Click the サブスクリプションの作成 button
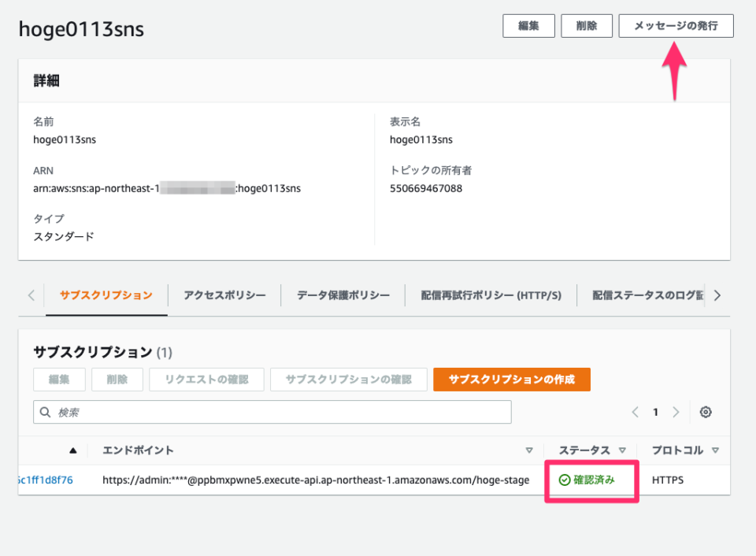The height and width of the screenshot is (556, 756). click(513, 379)
